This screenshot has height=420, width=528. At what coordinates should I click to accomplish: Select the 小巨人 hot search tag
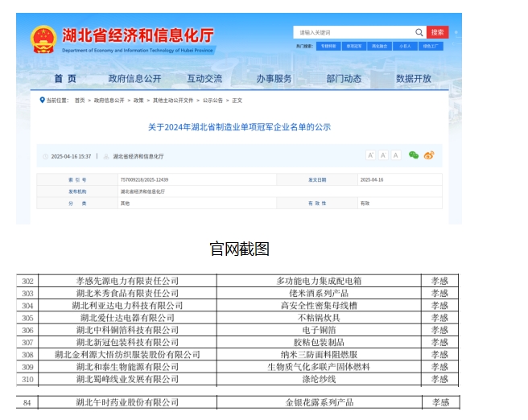pyautogui.click(x=405, y=46)
